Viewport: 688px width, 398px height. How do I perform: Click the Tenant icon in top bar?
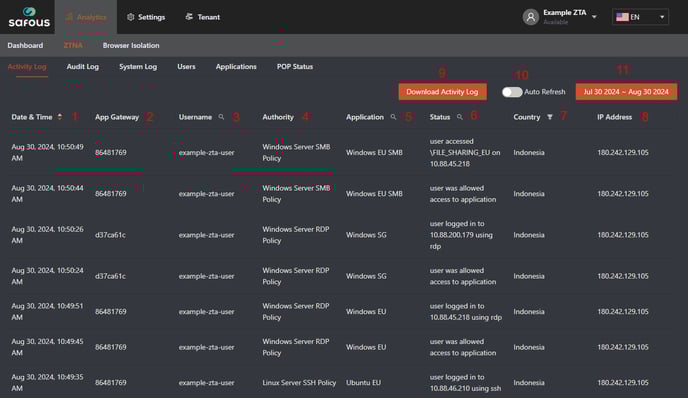pos(189,17)
